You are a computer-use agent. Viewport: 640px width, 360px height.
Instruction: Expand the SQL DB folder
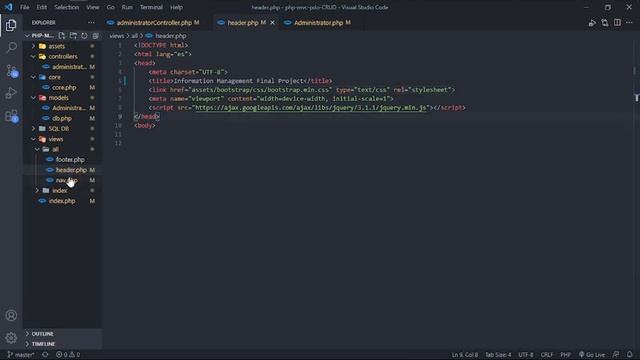33,128
